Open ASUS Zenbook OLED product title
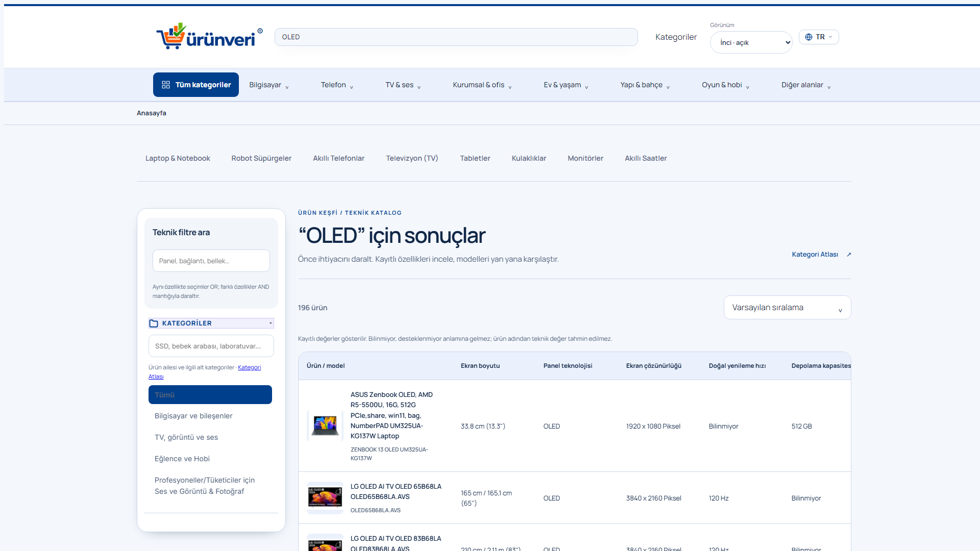The height and width of the screenshot is (551, 980). 391,415
